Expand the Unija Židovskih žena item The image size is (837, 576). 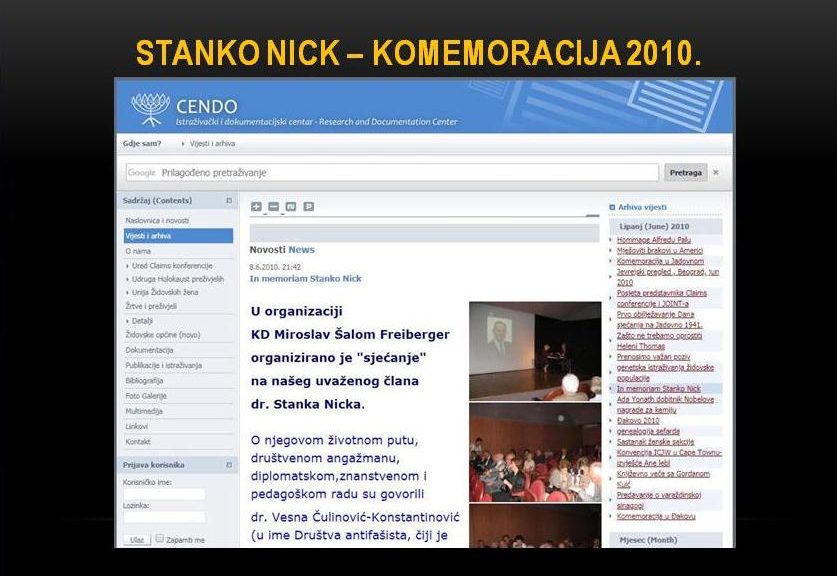(128, 292)
